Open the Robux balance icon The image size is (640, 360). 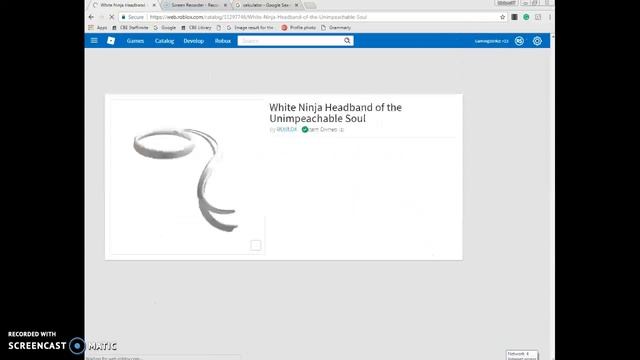(519, 41)
